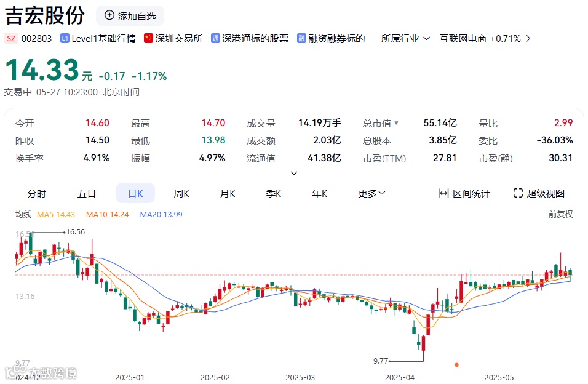Click the 量比 value 2.99

[x=563, y=122]
